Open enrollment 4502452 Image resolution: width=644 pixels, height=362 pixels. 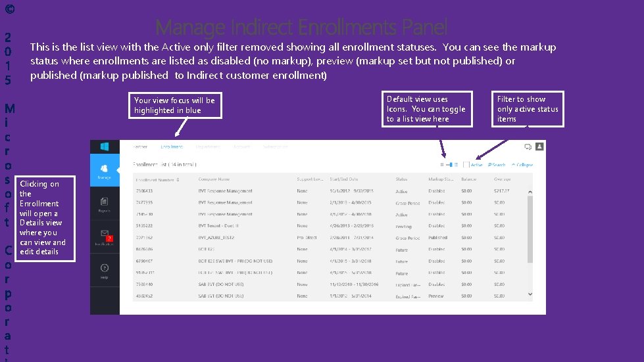tap(144, 296)
